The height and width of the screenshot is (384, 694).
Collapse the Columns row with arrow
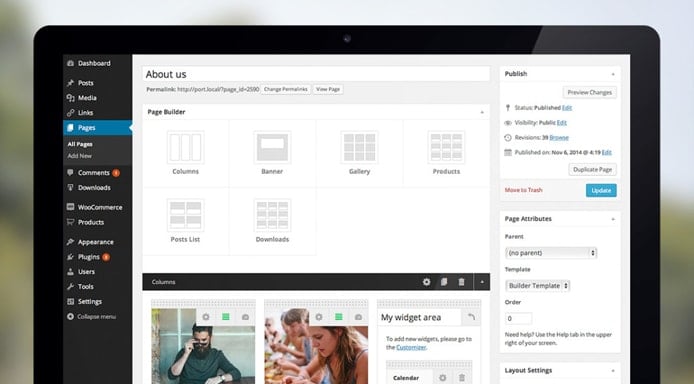coord(482,282)
